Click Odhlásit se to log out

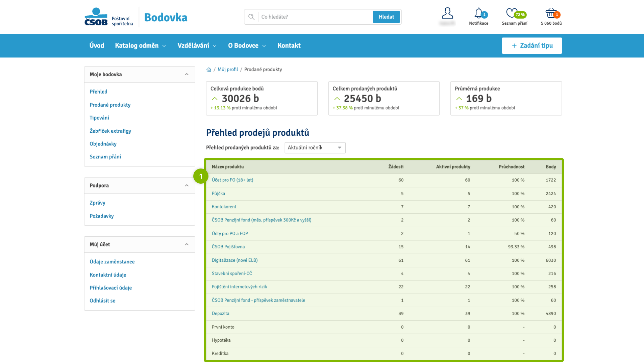[x=102, y=301]
